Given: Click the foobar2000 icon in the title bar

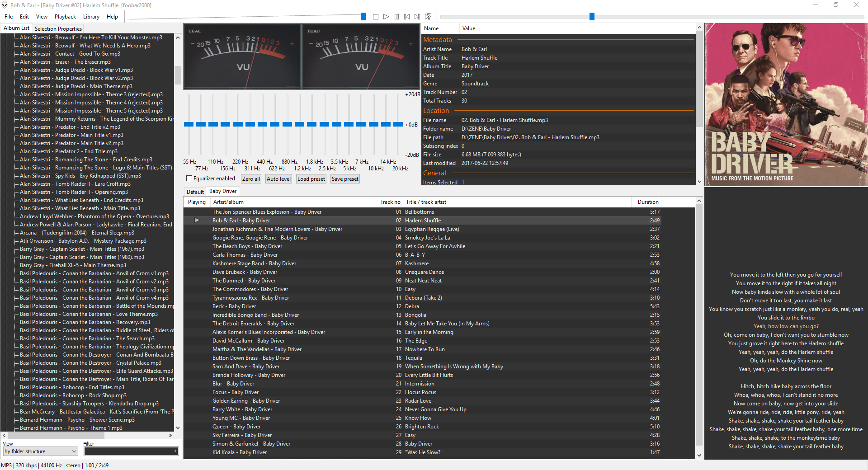Looking at the screenshot, I should [x=5, y=5].
